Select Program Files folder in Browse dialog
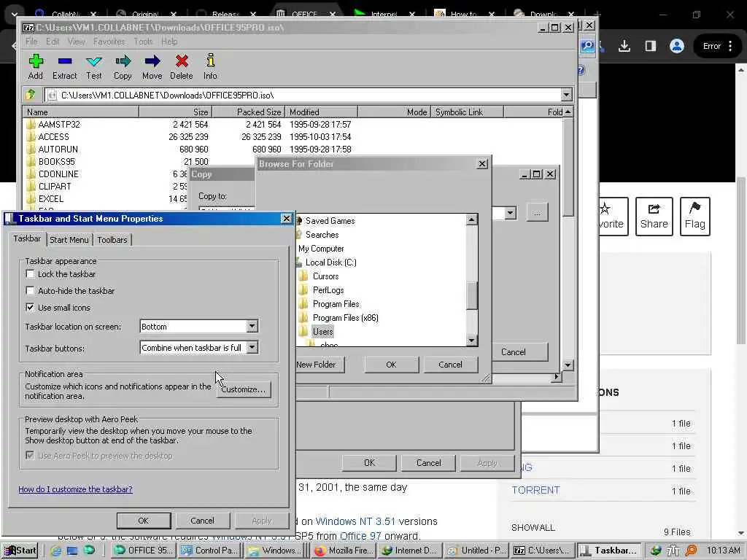Viewport: 747px width, 560px height. pyautogui.click(x=336, y=304)
